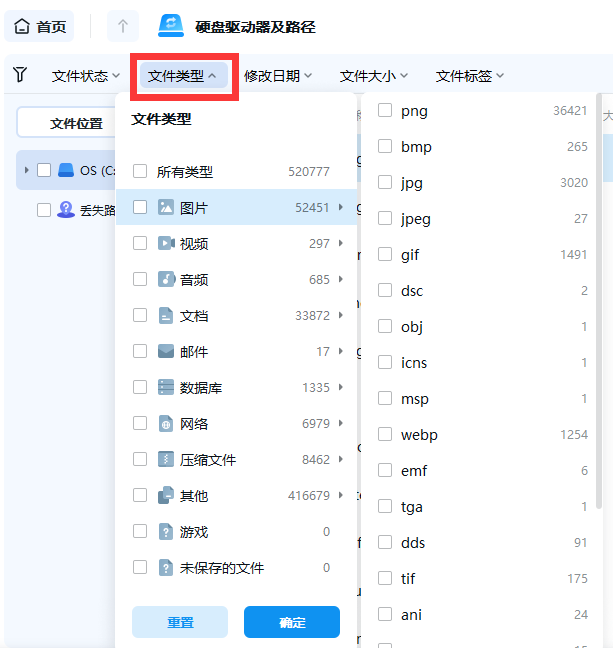Check the 游戏 category checkbox

coord(140,531)
